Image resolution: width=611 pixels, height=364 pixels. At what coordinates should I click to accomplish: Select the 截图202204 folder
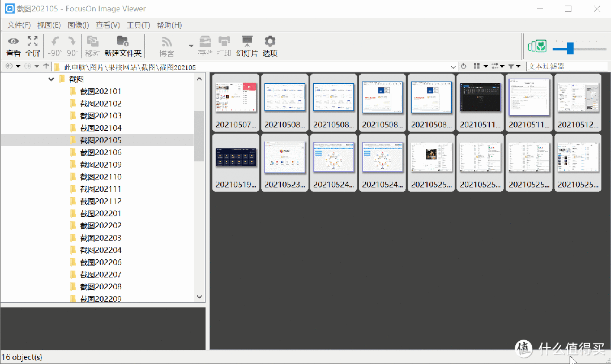tap(101, 250)
